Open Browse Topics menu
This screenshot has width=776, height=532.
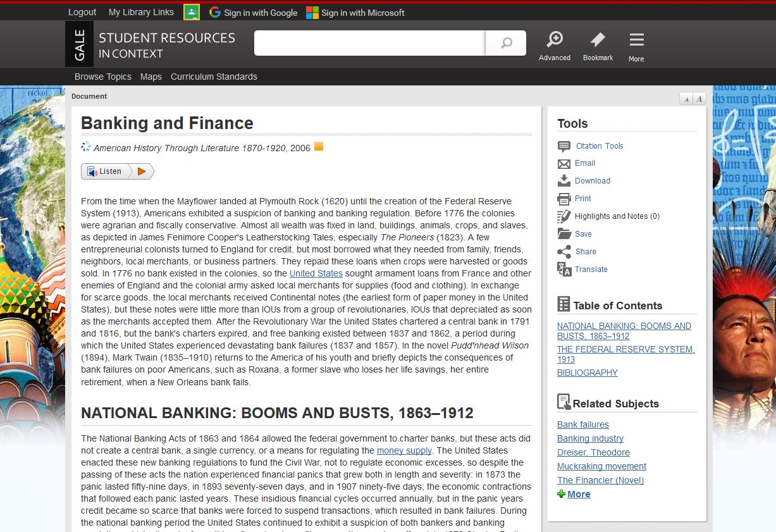[103, 77]
